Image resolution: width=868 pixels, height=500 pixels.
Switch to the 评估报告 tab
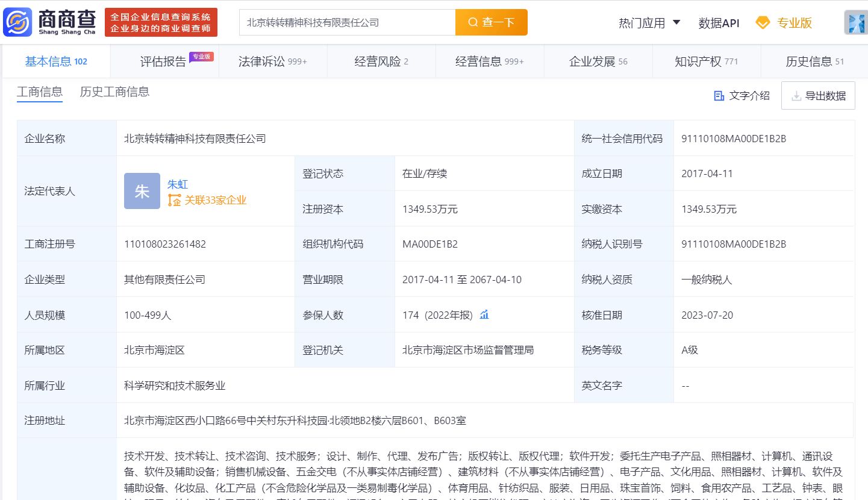(164, 61)
